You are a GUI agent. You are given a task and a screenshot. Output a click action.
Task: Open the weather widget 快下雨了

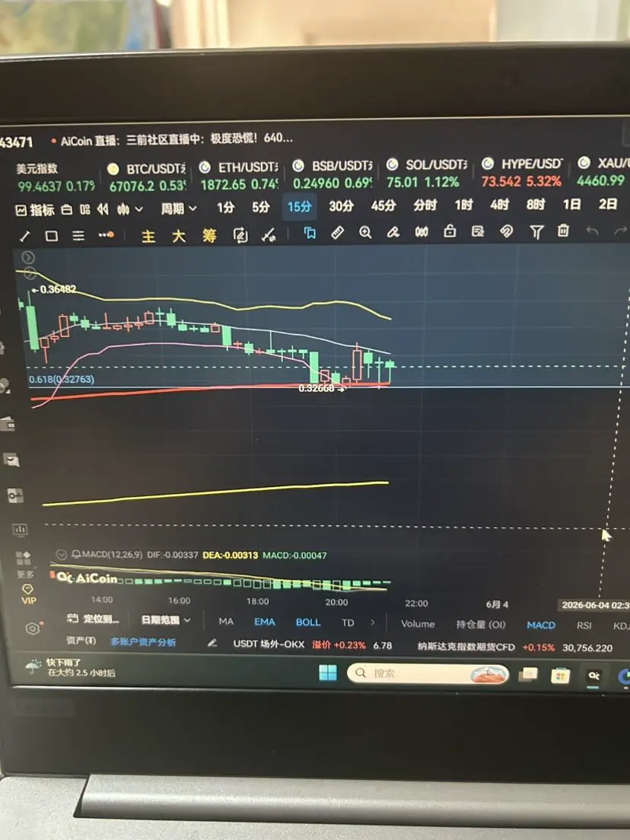point(70,667)
